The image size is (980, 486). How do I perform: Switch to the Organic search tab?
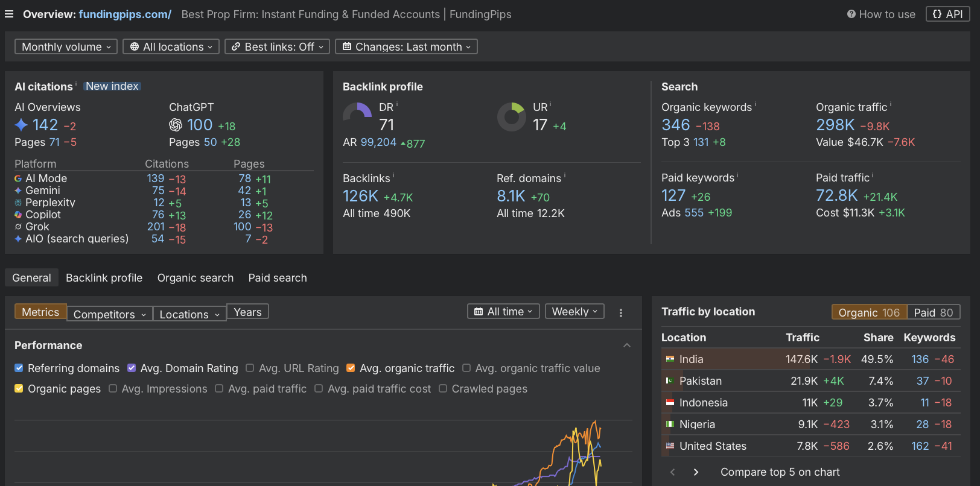[196, 277]
